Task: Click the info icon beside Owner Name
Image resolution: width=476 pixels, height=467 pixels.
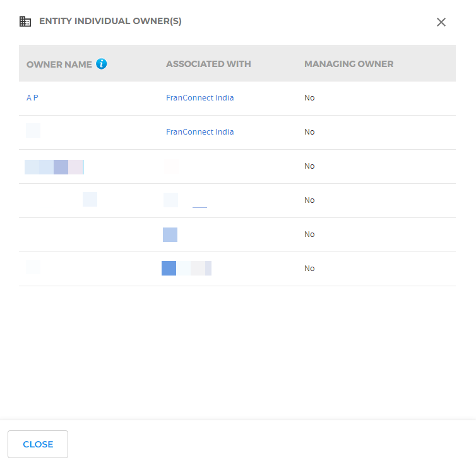Action: pyautogui.click(x=102, y=64)
